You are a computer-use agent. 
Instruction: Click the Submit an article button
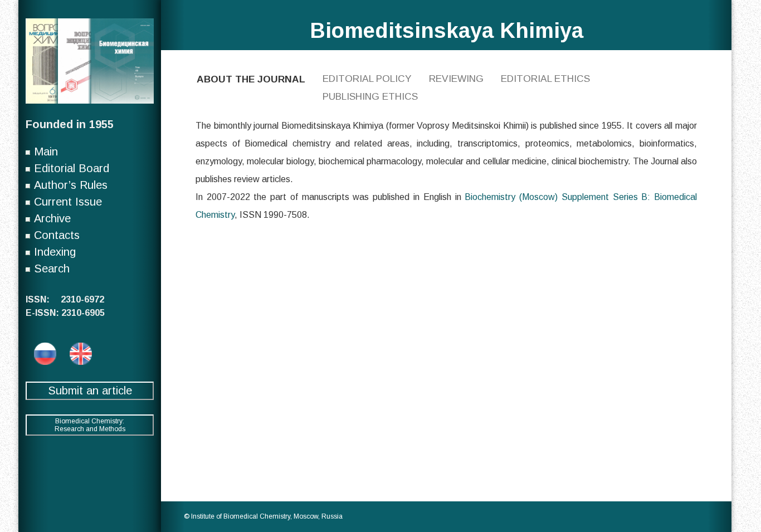90,391
